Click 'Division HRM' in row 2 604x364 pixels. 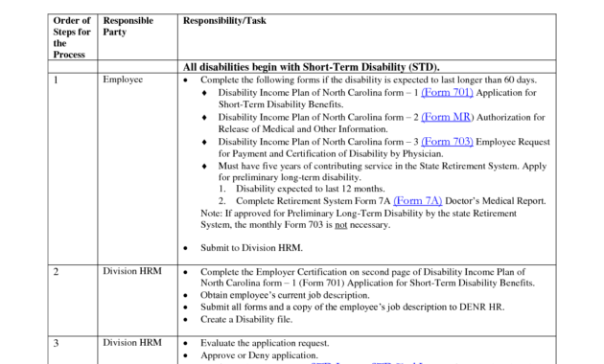click(x=132, y=271)
